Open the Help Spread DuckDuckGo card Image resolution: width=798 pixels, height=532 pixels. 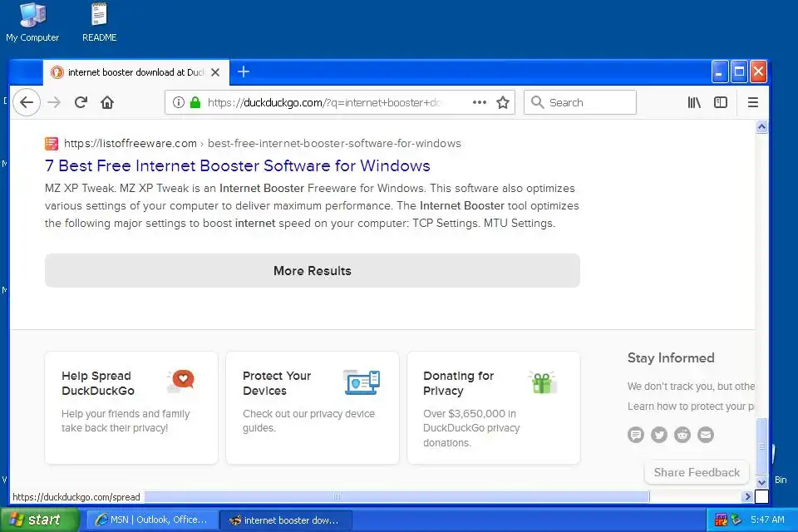coord(131,407)
